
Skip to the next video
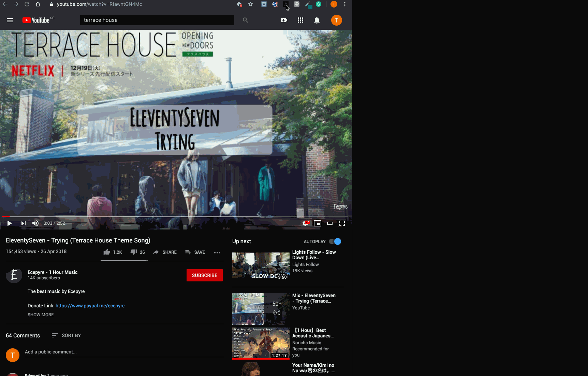[23, 223]
